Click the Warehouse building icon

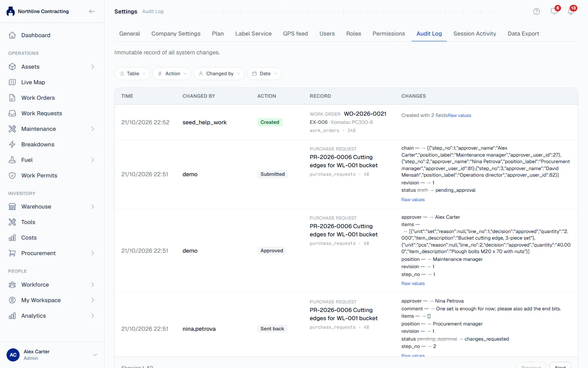coord(12,206)
